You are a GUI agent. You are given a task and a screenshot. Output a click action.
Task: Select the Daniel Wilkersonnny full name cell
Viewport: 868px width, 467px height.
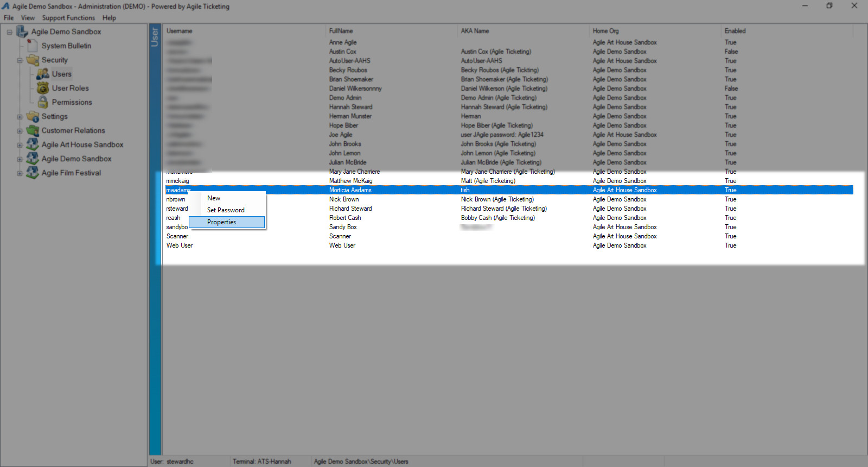[355, 89]
